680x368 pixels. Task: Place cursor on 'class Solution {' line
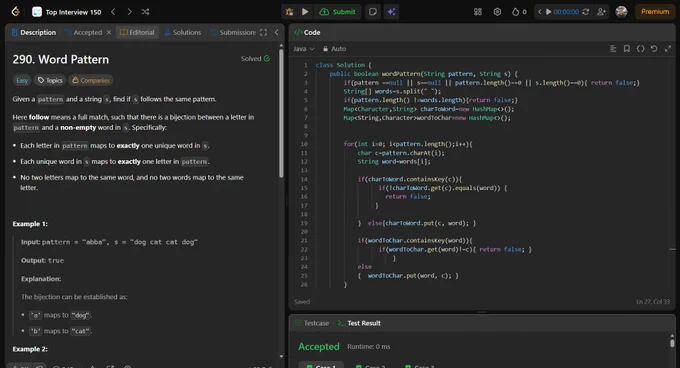click(x=343, y=65)
